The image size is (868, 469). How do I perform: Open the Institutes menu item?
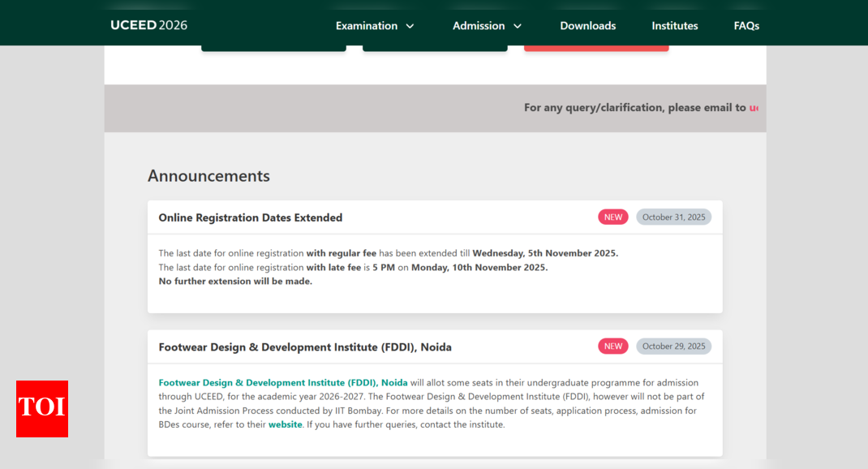click(674, 25)
